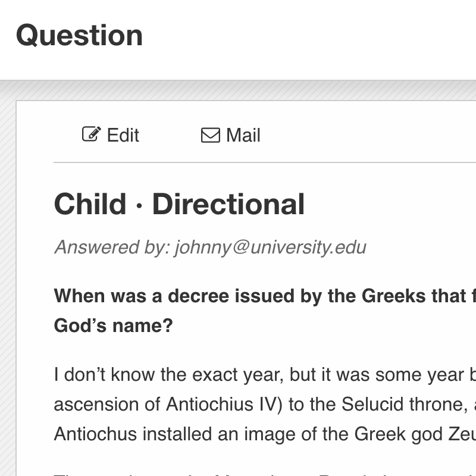Click the word Directional in the title
The height and width of the screenshot is (476, 476).
point(228,204)
